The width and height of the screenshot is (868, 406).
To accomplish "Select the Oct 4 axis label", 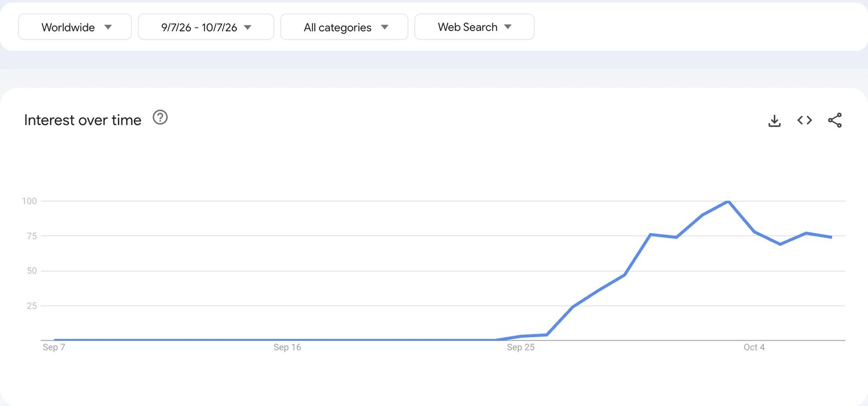I will [754, 347].
